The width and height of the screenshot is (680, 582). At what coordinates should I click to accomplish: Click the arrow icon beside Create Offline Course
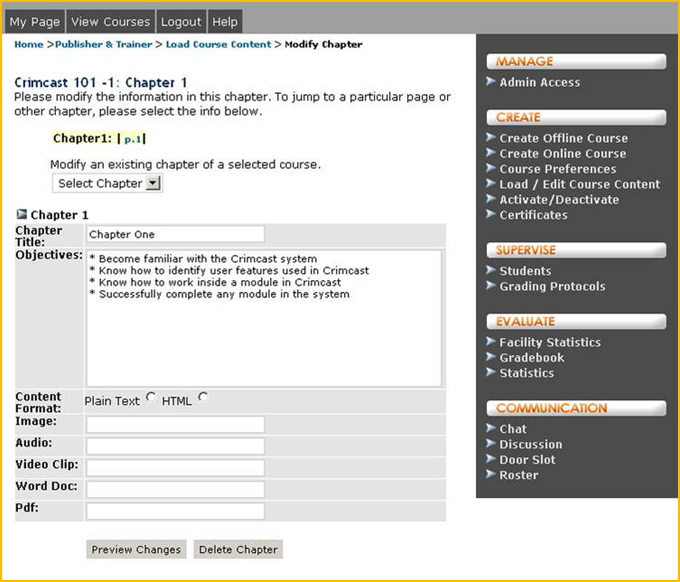pyautogui.click(x=491, y=138)
